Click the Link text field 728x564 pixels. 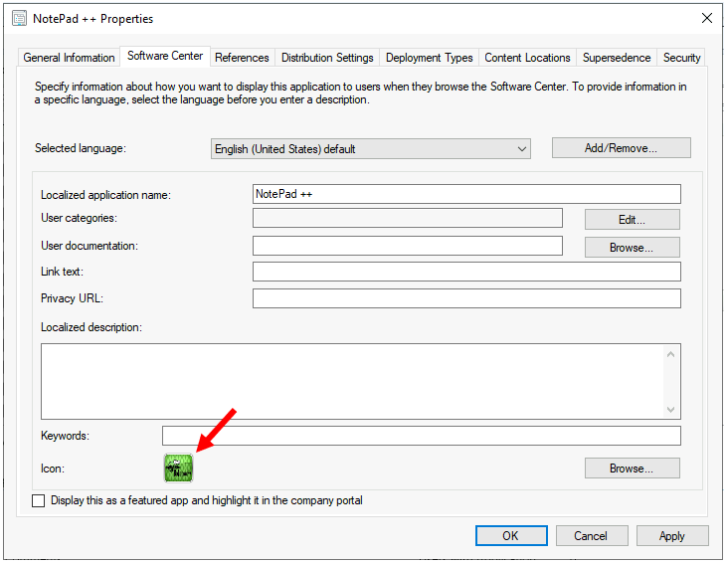pos(466,272)
